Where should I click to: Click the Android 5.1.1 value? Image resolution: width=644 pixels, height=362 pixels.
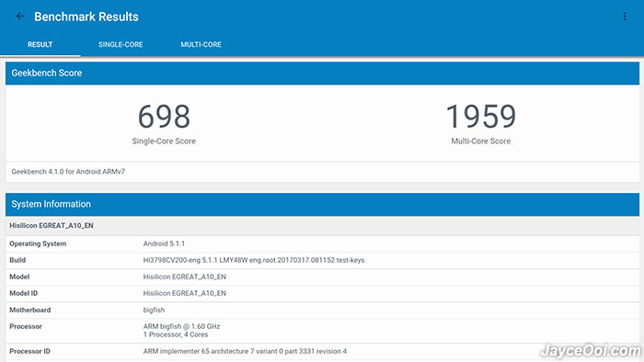click(164, 243)
